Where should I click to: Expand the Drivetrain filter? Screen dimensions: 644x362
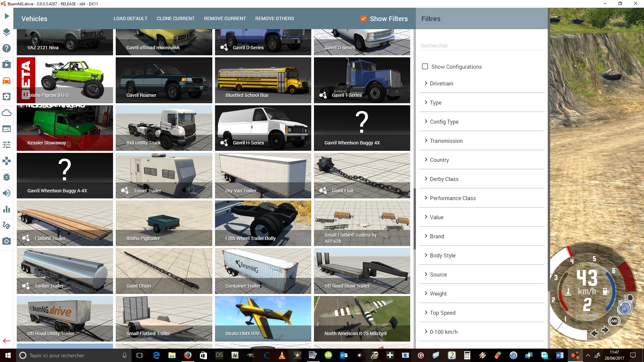[482, 83]
